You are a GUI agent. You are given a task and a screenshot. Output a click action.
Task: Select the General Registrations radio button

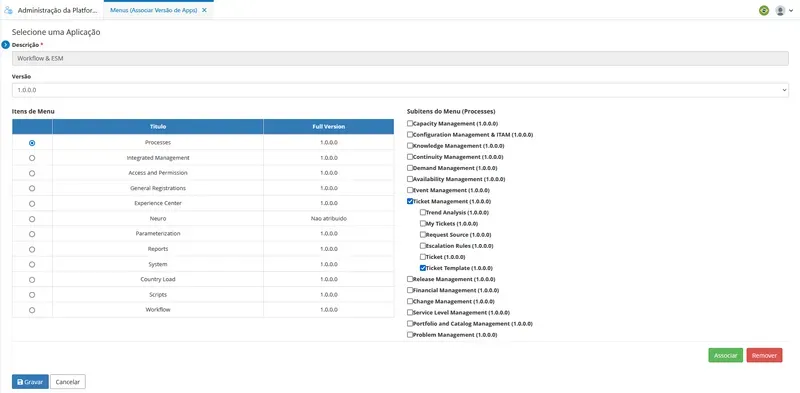coord(32,188)
